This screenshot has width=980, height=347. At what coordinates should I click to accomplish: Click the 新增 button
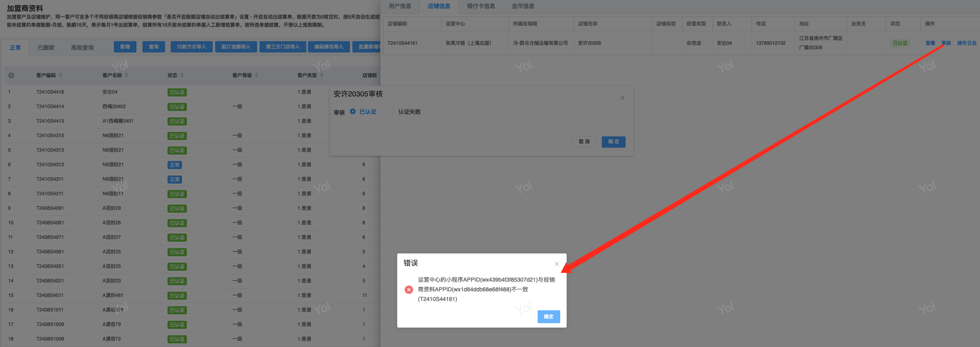[125, 47]
